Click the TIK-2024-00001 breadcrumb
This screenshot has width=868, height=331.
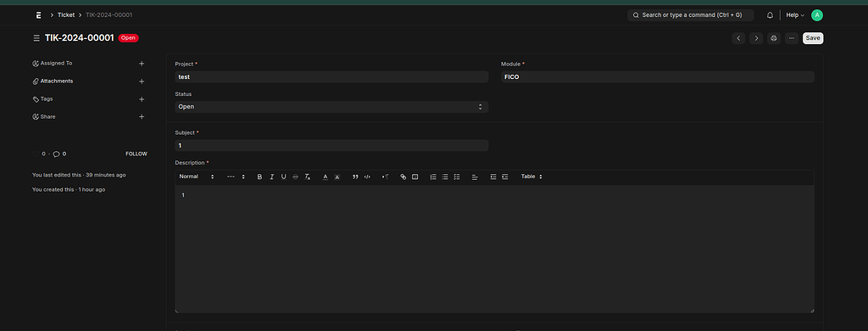tap(109, 15)
